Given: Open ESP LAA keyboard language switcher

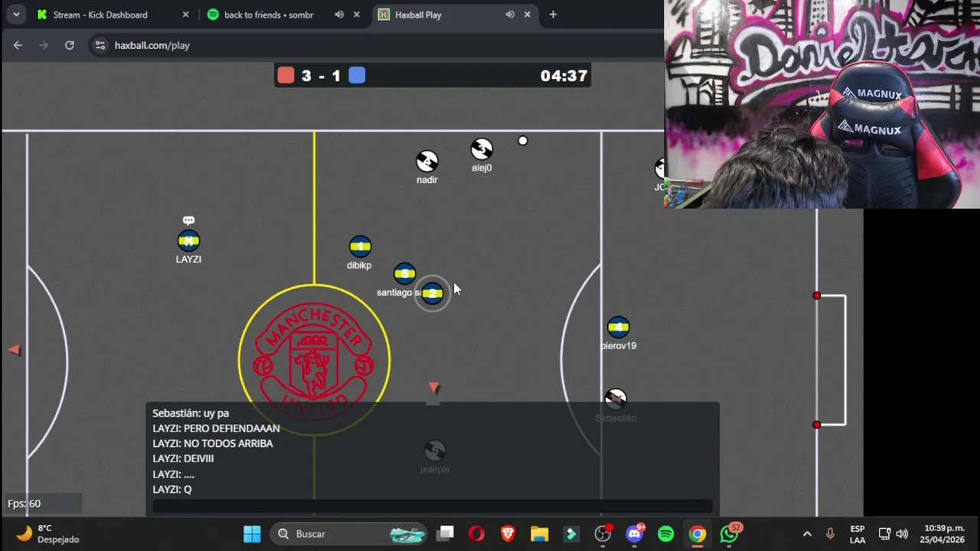Looking at the screenshot, I should [x=857, y=534].
